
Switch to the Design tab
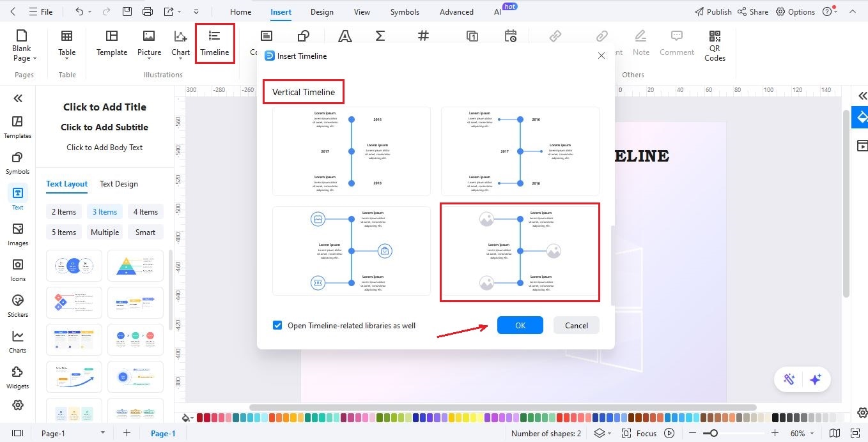click(322, 11)
